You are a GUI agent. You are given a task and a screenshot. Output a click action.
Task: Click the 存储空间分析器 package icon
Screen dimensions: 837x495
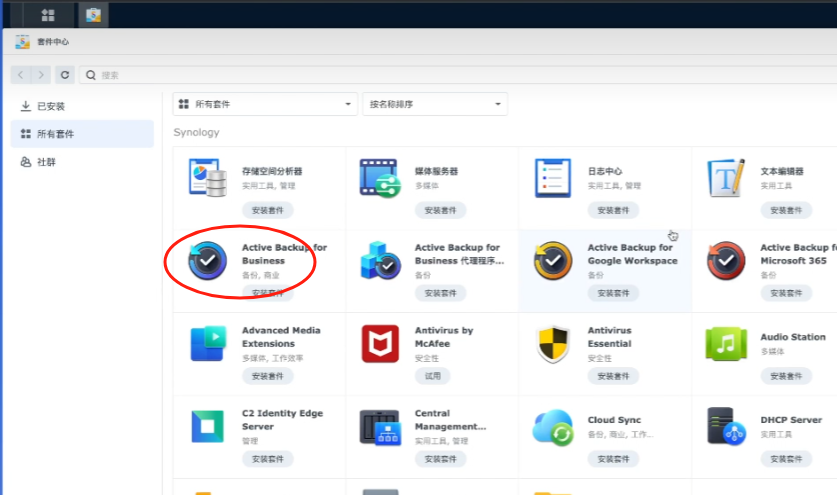coord(208,178)
